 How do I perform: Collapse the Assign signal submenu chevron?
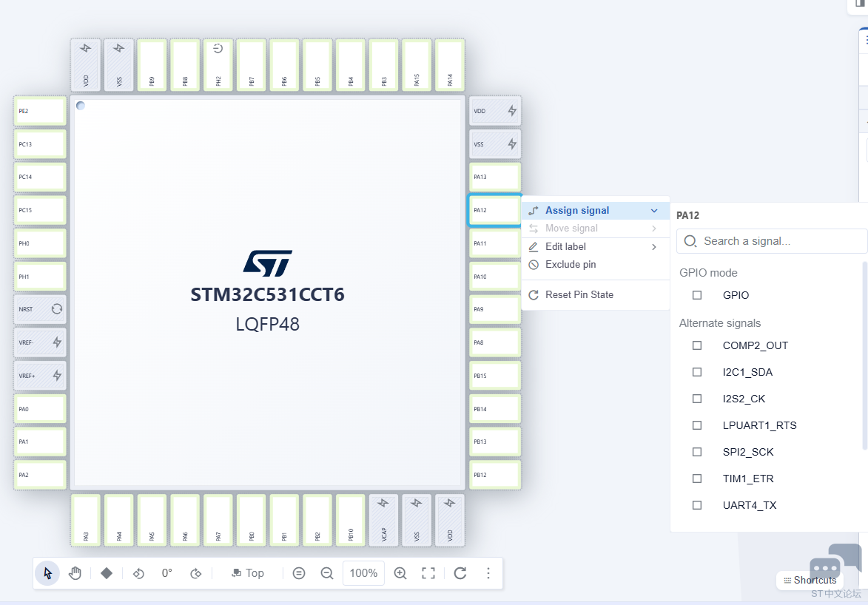click(x=654, y=211)
